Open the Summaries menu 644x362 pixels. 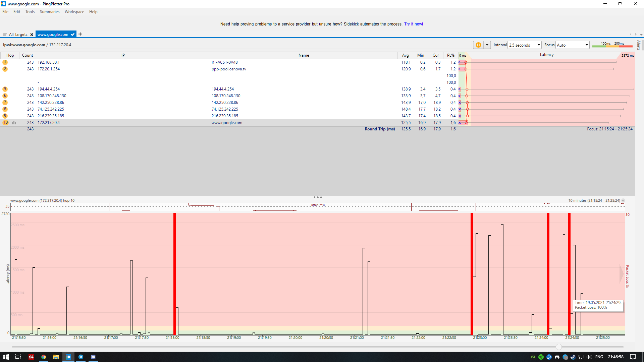[49, 12]
